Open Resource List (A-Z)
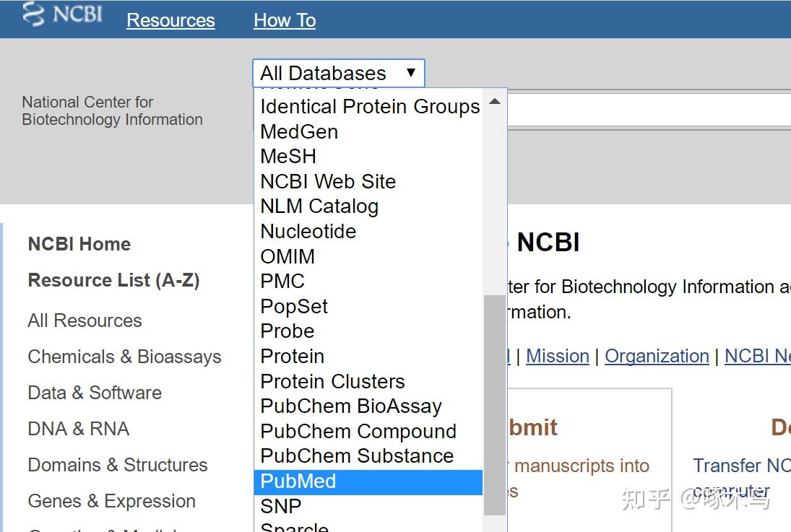The image size is (791, 532). [113, 280]
